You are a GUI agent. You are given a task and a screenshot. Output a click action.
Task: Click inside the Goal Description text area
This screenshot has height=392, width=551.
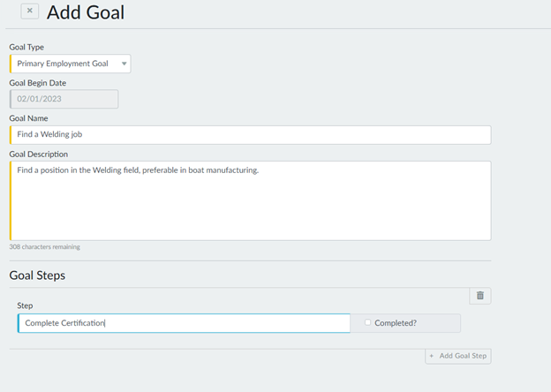tap(251, 200)
